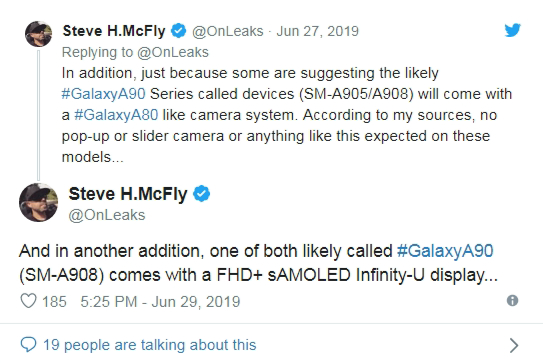This screenshot has height=363, width=543.
Task: Click the 185 likes count
Action: tap(54, 301)
